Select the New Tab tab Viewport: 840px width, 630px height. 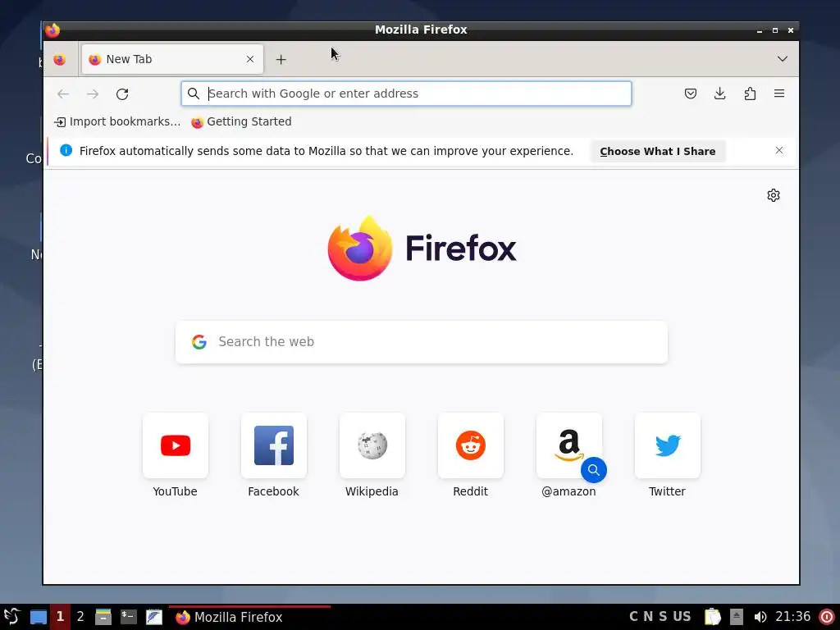[172, 59]
